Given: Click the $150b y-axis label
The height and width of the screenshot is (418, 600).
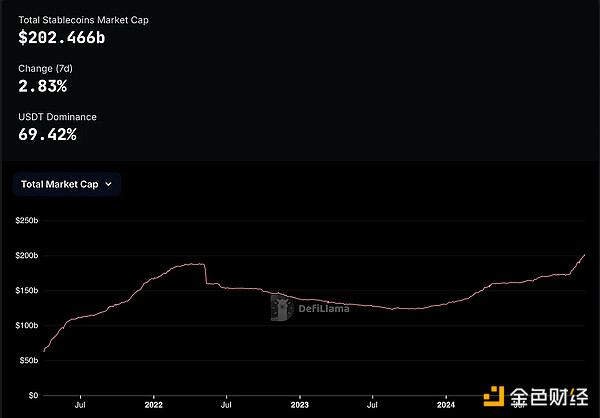Looking at the screenshot, I should coord(25,290).
